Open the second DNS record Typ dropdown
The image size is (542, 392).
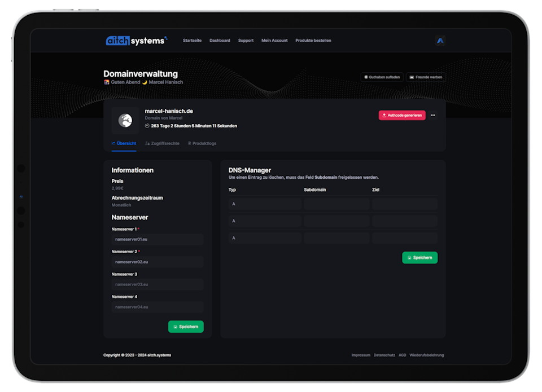pyautogui.click(x=265, y=221)
